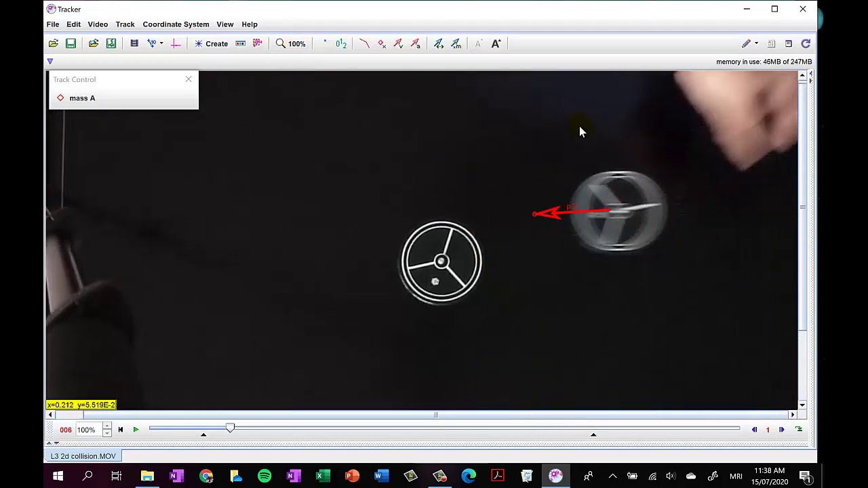
Task: Open the Coordinate System menu
Action: pyautogui.click(x=176, y=24)
